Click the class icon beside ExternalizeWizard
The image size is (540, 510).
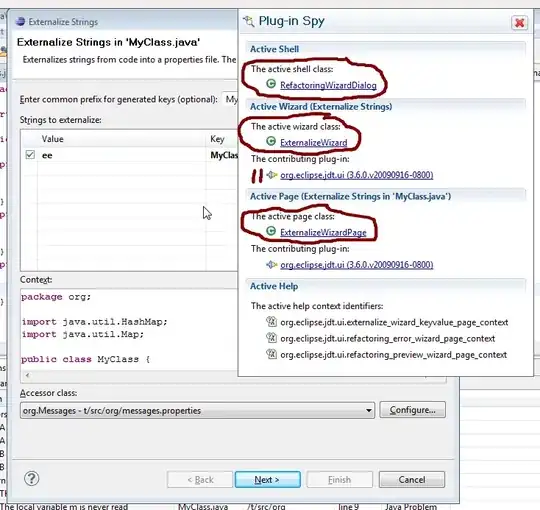coord(271,141)
